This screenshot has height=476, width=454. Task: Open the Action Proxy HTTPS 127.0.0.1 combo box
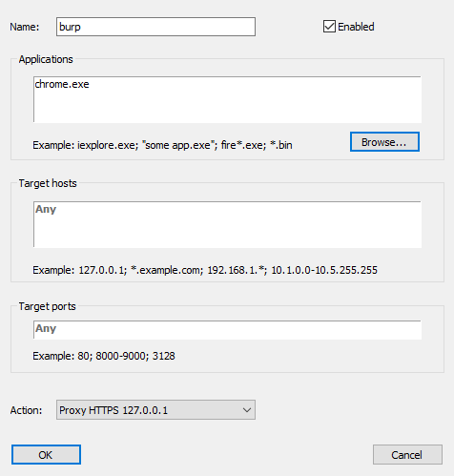click(x=155, y=410)
